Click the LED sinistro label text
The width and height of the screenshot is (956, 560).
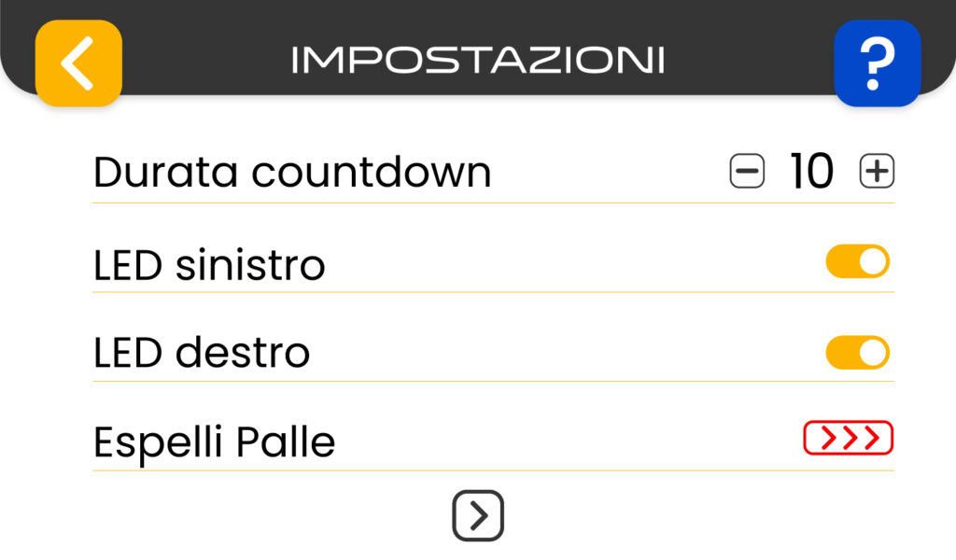point(209,265)
